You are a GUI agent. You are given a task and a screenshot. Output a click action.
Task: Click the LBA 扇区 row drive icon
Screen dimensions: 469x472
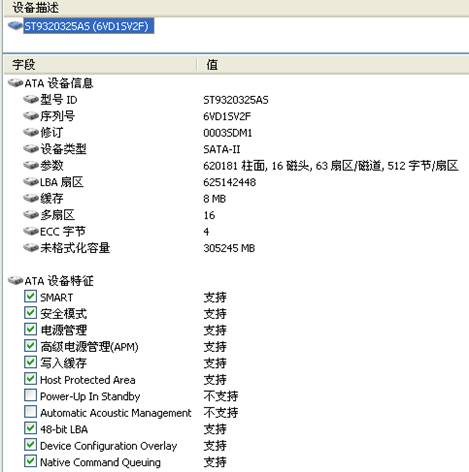[x=31, y=182]
